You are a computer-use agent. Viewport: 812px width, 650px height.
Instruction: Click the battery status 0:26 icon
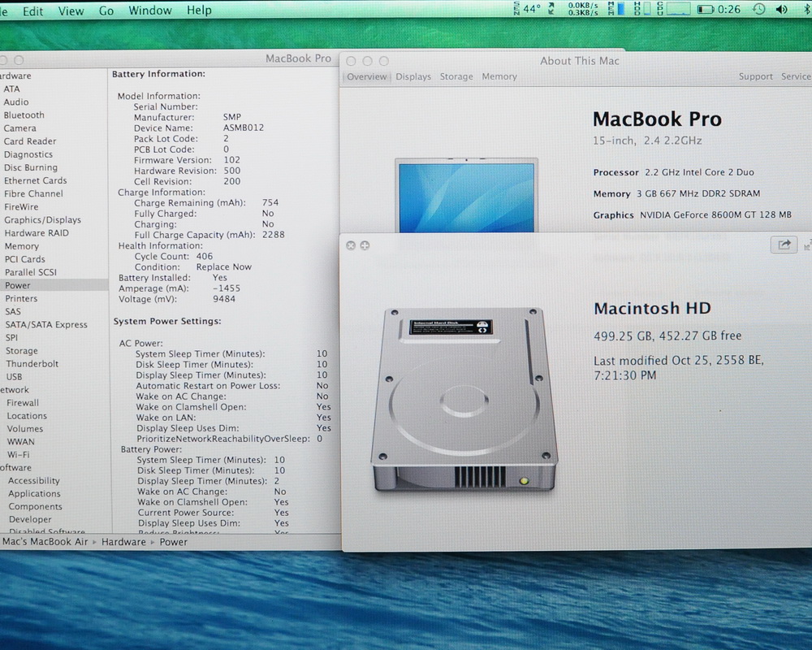point(719,9)
